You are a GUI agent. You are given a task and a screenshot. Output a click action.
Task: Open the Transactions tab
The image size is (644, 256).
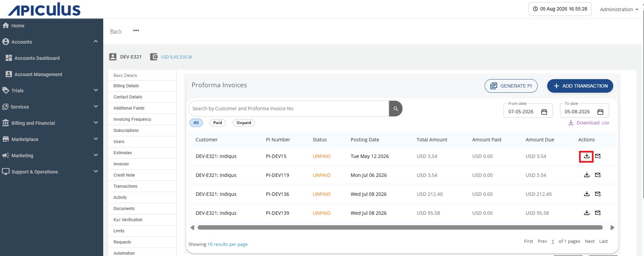point(142,186)
